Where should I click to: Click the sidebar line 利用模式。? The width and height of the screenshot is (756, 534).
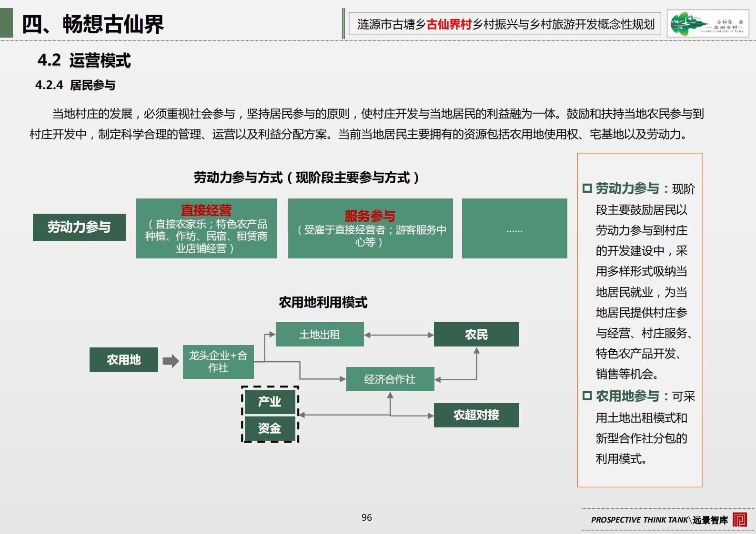pos(621,459)
